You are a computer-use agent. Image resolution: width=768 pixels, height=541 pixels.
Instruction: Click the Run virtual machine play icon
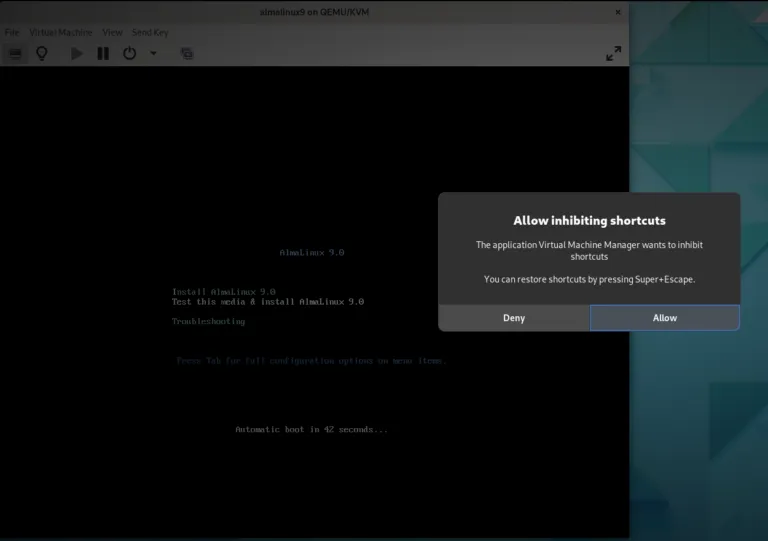(76, 53)
